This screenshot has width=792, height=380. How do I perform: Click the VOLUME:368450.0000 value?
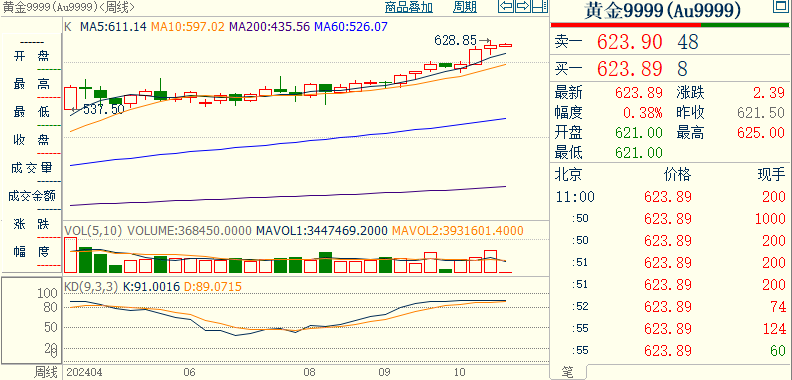point(189,231)
